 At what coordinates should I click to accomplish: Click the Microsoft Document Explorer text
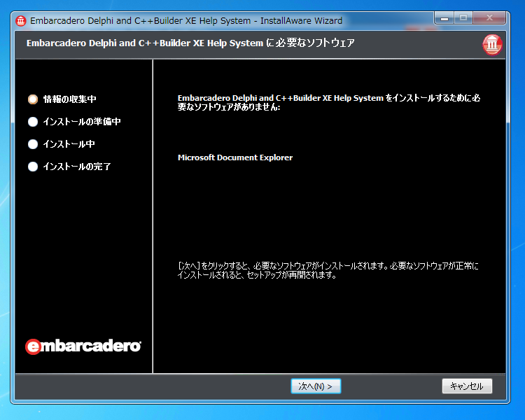point(235,157)
